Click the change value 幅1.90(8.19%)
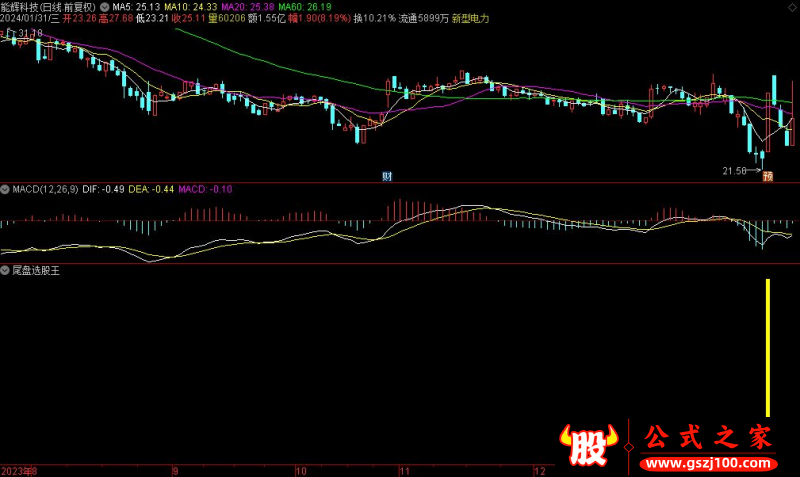 (x=319, y=18)
